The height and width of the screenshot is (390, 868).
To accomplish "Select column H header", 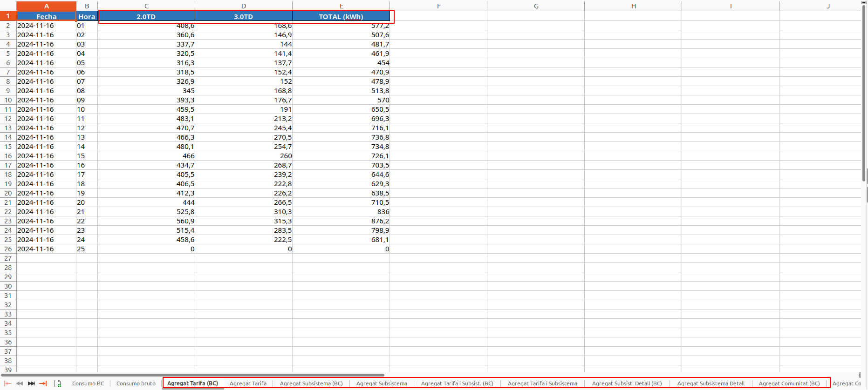I will click(x=633, y=6).
